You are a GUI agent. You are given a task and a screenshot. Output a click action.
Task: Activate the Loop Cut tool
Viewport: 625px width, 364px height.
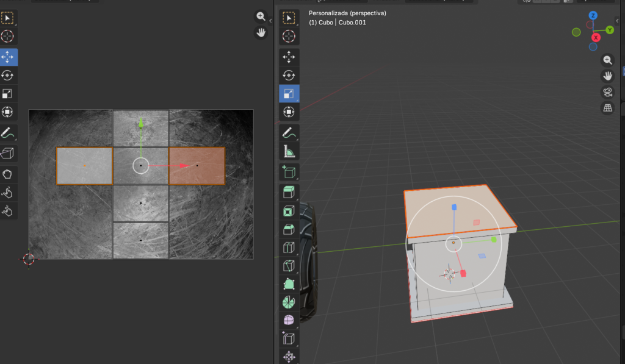289,248
